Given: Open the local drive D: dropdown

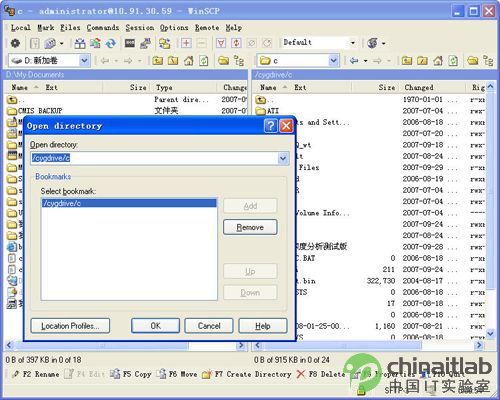Looking at the screenshot, I should 84,61.
